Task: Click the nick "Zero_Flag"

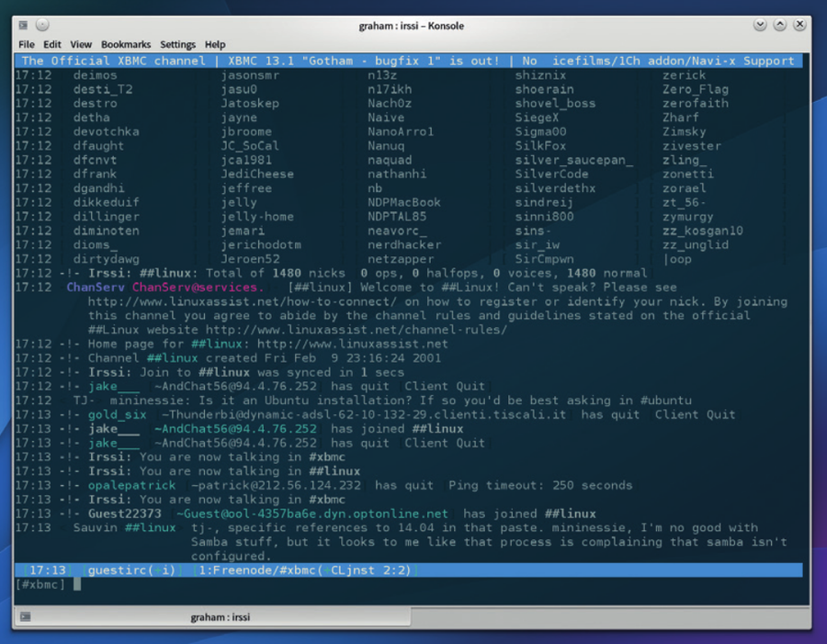Action: point(696,90)
